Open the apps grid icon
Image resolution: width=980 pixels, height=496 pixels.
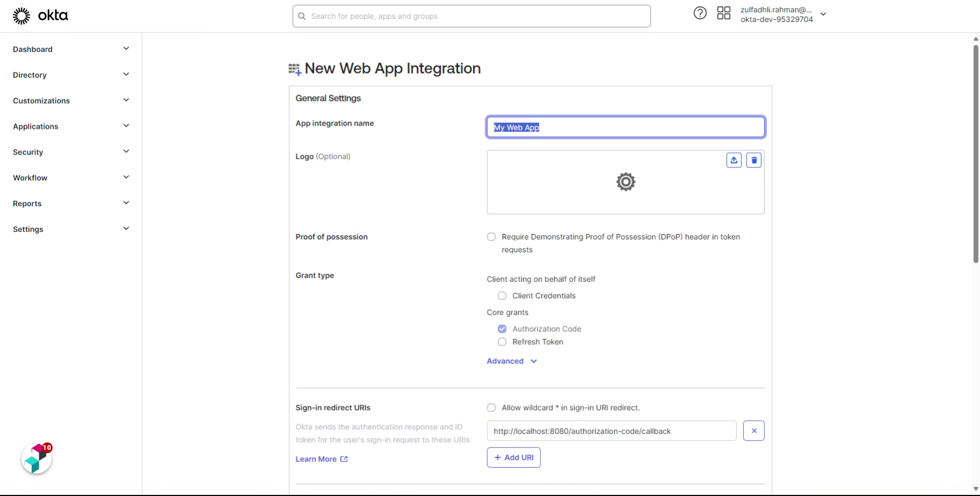click(x=724, y=13)
